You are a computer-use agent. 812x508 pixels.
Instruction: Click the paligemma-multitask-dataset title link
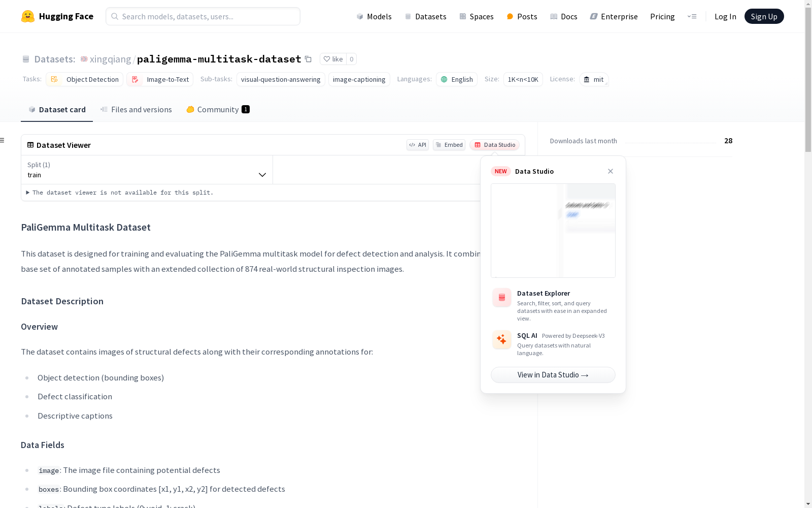(x=219, y=59)
